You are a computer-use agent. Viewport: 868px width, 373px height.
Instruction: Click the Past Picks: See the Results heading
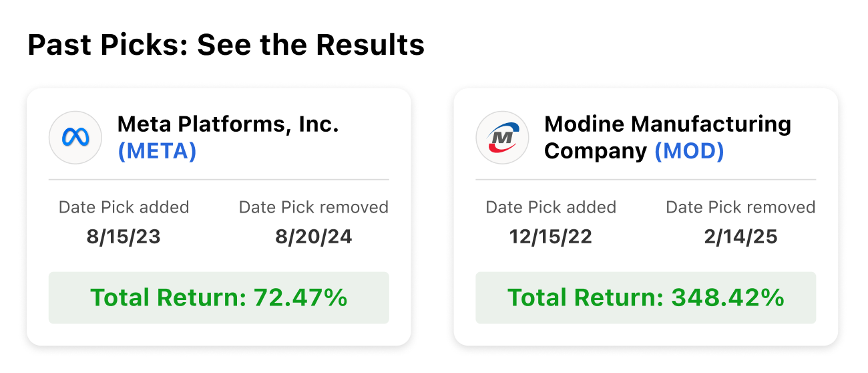click(226, 45)
